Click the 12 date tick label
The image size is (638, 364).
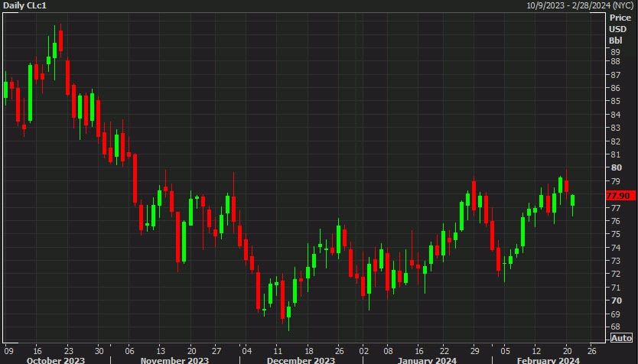pyautogui.click(x=536, y=351)
